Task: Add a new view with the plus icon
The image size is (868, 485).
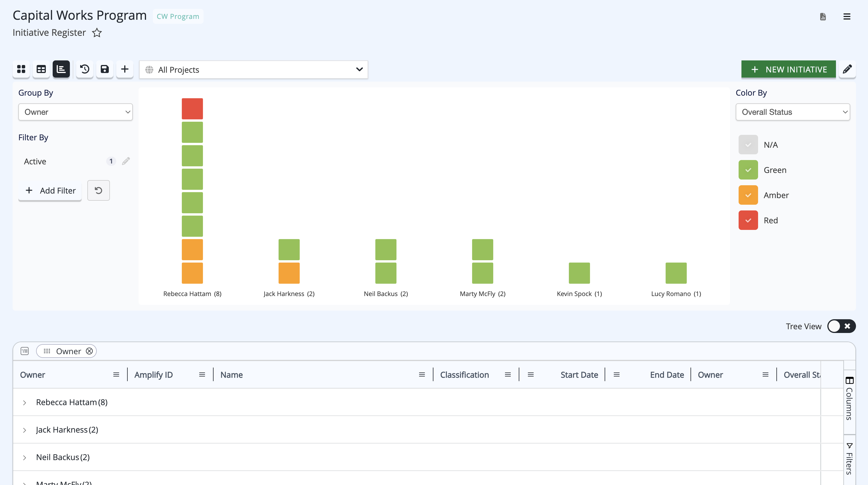Action: [x=125, y=69]
